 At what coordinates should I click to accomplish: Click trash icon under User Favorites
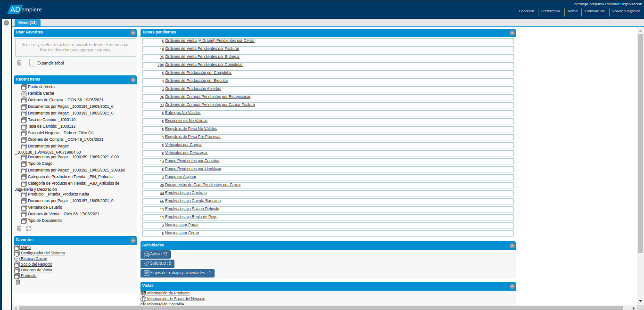(19, 63)
